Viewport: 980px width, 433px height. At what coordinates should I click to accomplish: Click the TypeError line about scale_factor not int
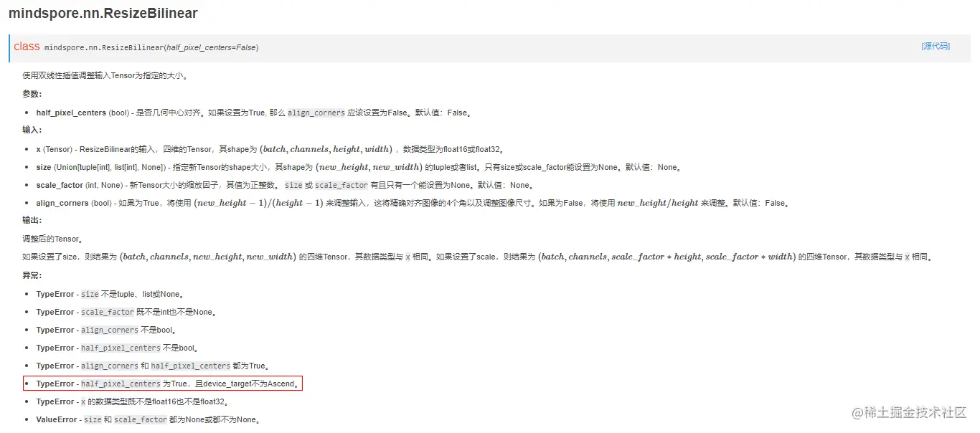tap(126, 312)
